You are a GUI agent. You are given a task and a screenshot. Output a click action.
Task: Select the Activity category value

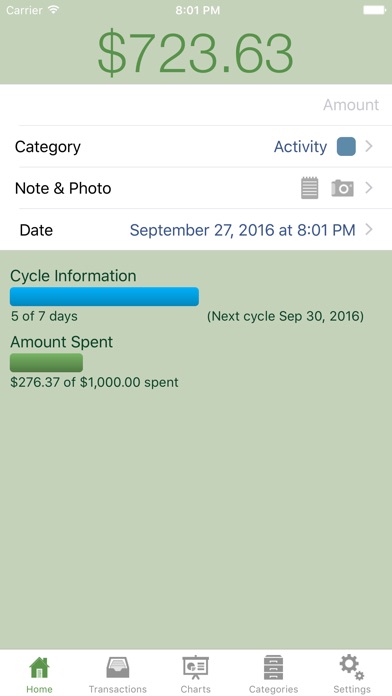point(300,146)
